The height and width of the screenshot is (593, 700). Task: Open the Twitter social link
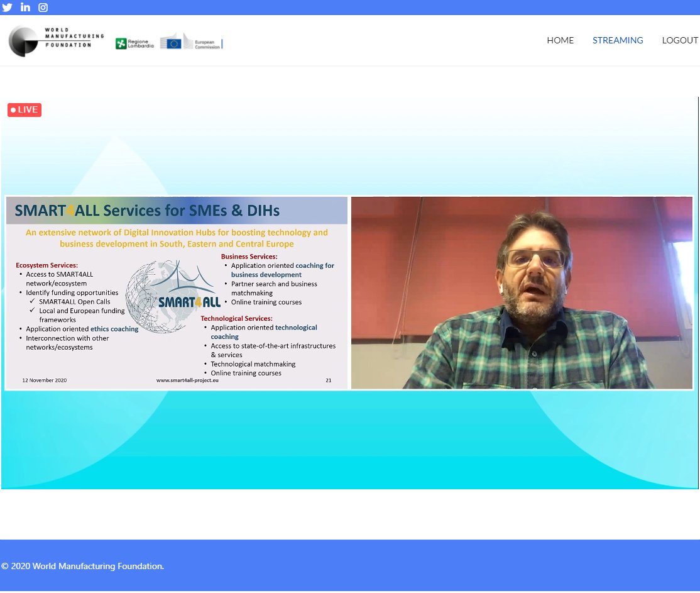7,7
